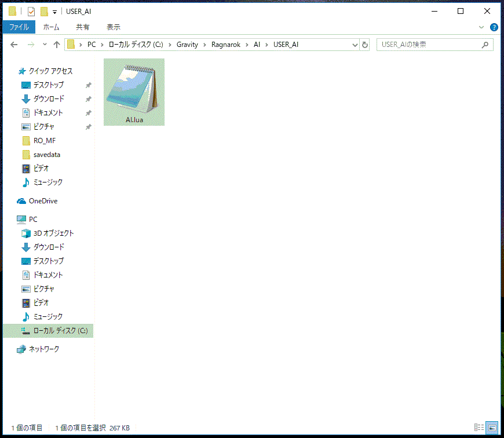Viewport: 504px width, 438px height.
Task: Open the 共有 ribbon tab
Action: click(83, 27)
